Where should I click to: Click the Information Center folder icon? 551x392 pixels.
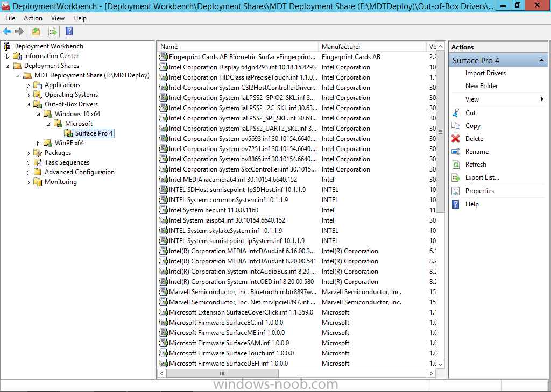[x=17, y=56]
